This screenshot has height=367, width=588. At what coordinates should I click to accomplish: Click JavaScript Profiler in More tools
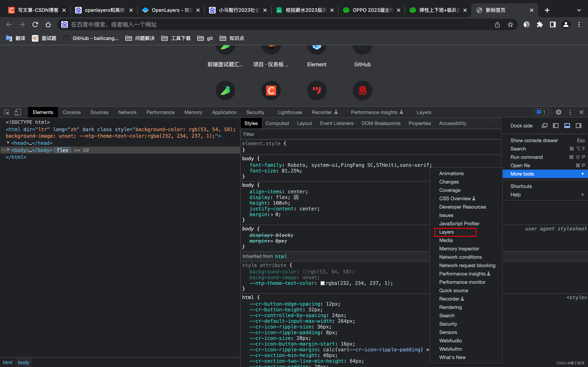click(x=459, y=223)
